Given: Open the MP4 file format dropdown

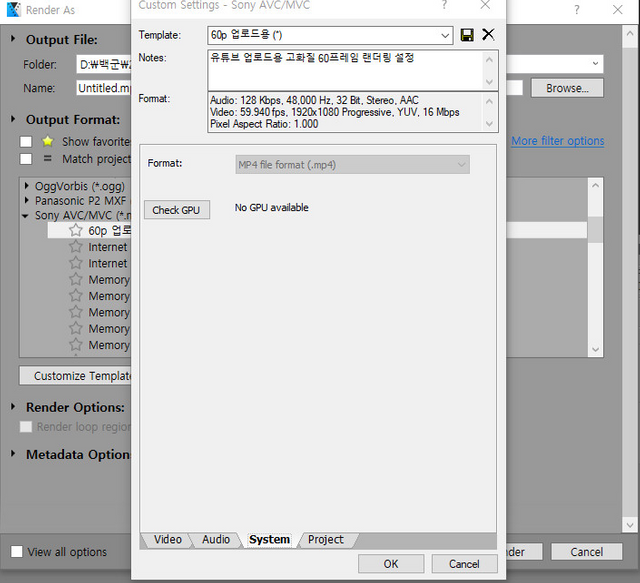Looking at the screenshot, I should coord(461,165).
